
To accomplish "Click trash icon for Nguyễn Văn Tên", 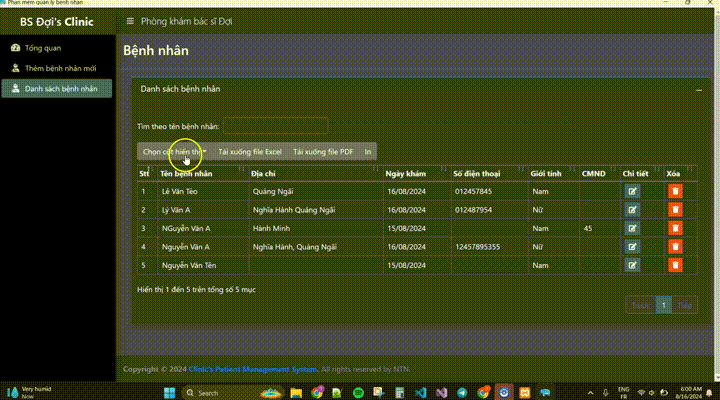I will tap(675, 265).
